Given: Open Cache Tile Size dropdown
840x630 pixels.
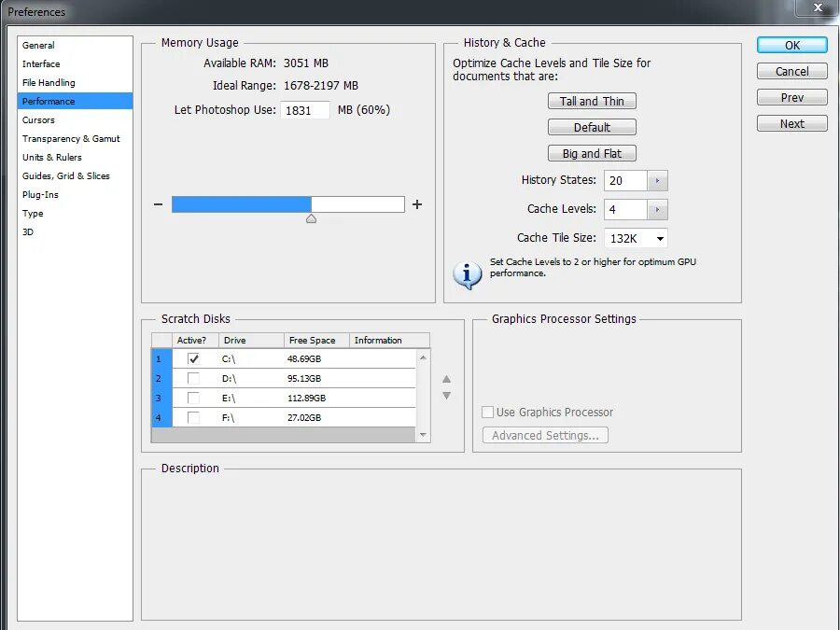Looking at the screenshot, I should [636, 238].
